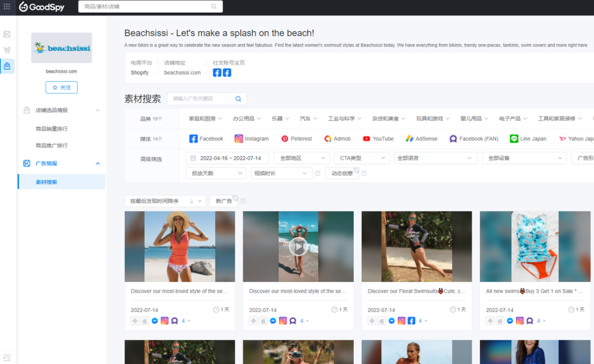The height and width of the screenshot is (364, 594).
Task: Open the CTA类型 dropdown
Action: pyautogui.click(x=362, y=158)
